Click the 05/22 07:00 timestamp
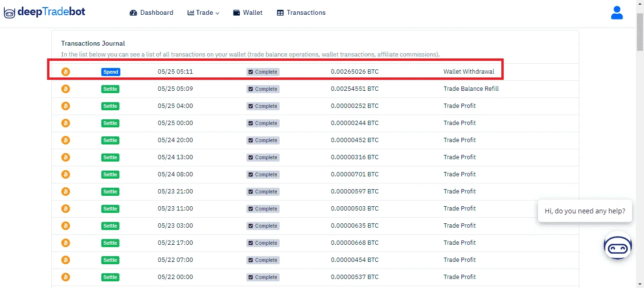Viewport: 644px width, 288px height. click(176, 260)
